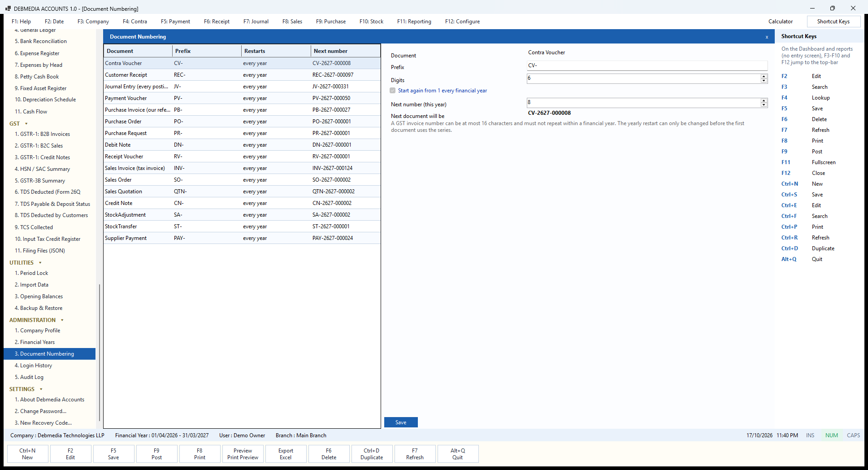This screenshot has width=868, height=470.
Task: Collapse the UTILITIES section arrow
Action: 40,263
